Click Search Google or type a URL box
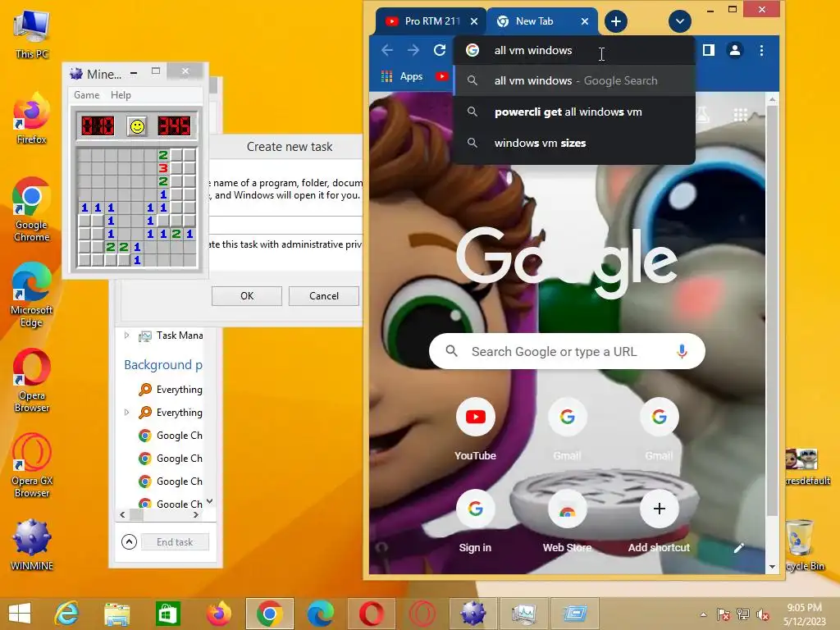Screen dimensions: 840x630 [567, 351]
